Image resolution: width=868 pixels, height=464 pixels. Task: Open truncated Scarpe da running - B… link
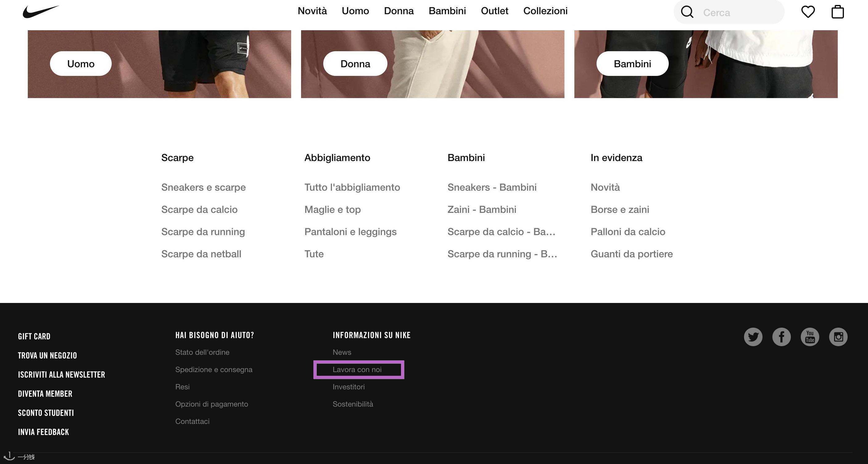coord(502,254)
